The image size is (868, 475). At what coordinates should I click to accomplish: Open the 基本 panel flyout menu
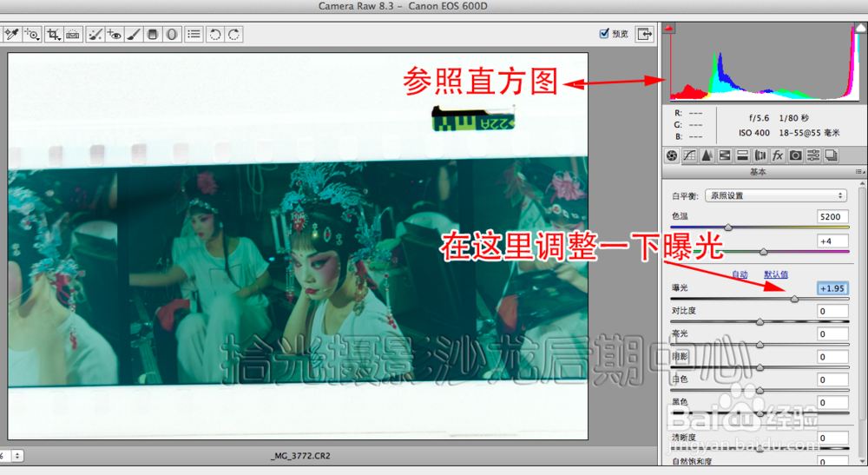point(859,172)
